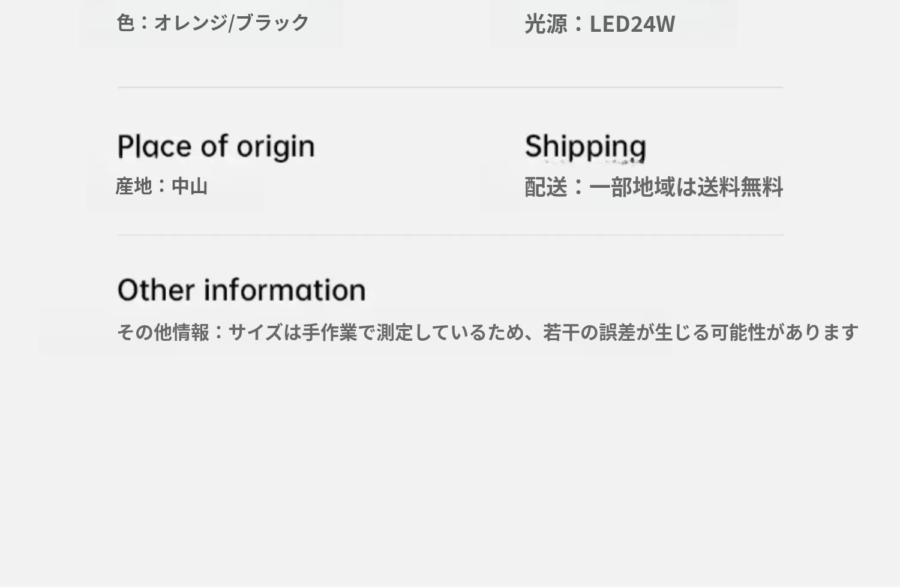Select the LED24W light source value
This screenshot has width=900, height=588.
(632, 24)
